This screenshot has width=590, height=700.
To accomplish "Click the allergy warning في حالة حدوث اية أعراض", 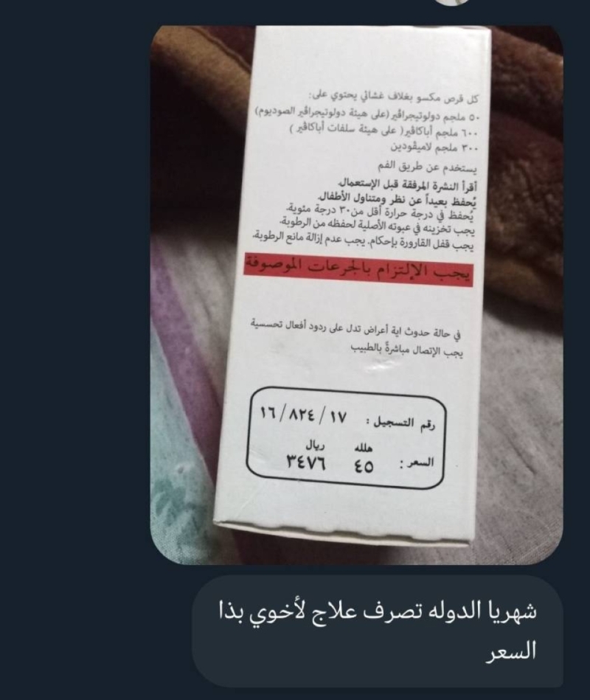I will [355, 328].
